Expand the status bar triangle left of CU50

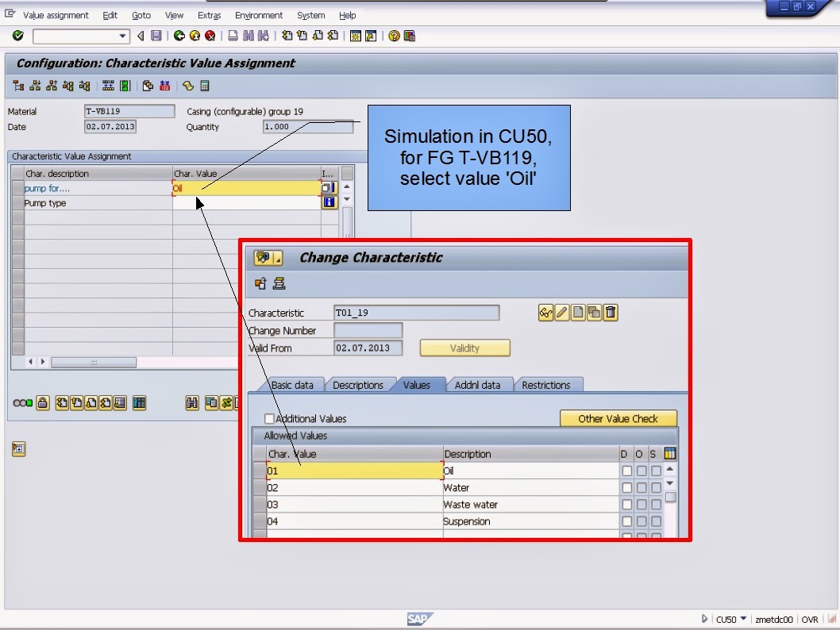[x=704, y=619]
